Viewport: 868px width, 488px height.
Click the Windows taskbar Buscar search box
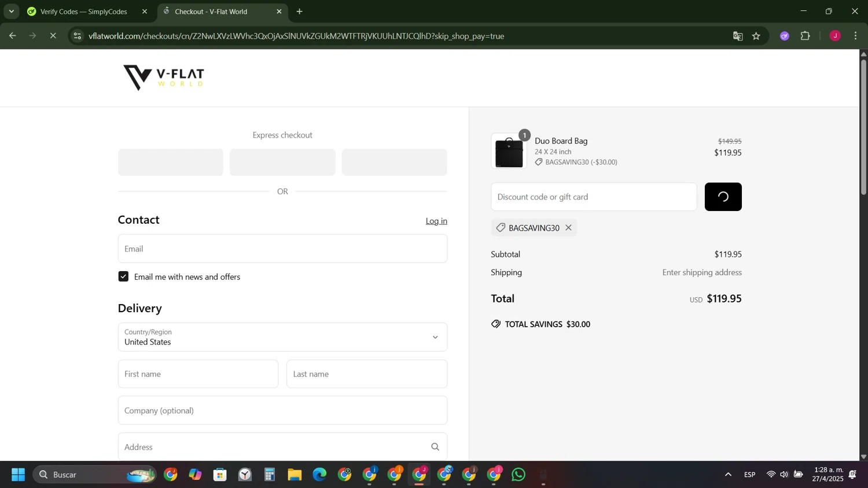pos(94,475)
